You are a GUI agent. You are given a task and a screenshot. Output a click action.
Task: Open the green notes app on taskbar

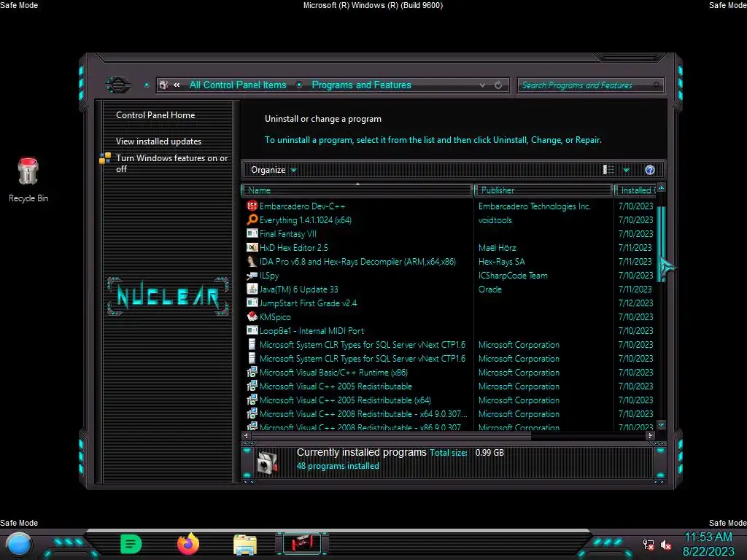(131, 544)
